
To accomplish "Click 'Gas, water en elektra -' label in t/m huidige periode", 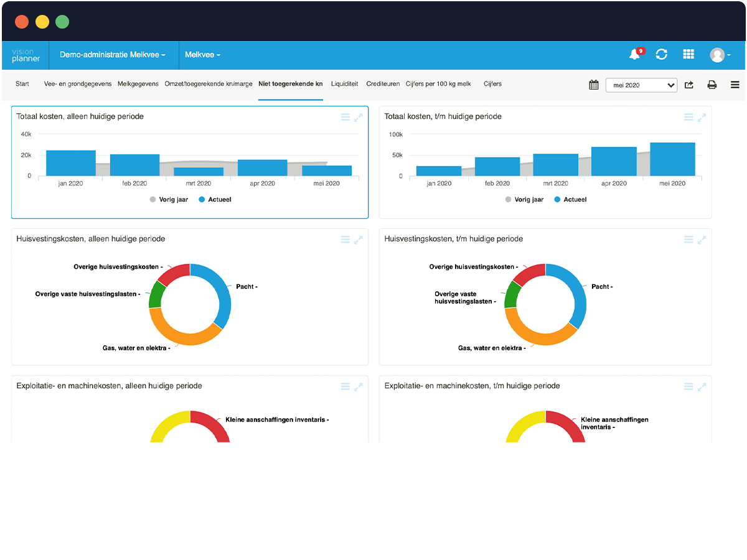I will click(492, 348).
